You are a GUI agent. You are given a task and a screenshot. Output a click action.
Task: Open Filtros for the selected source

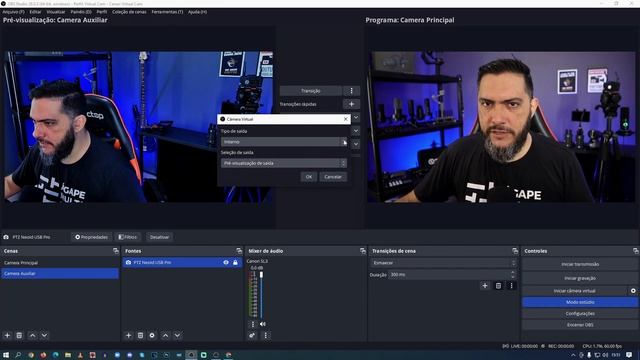(x=127, y=237)
